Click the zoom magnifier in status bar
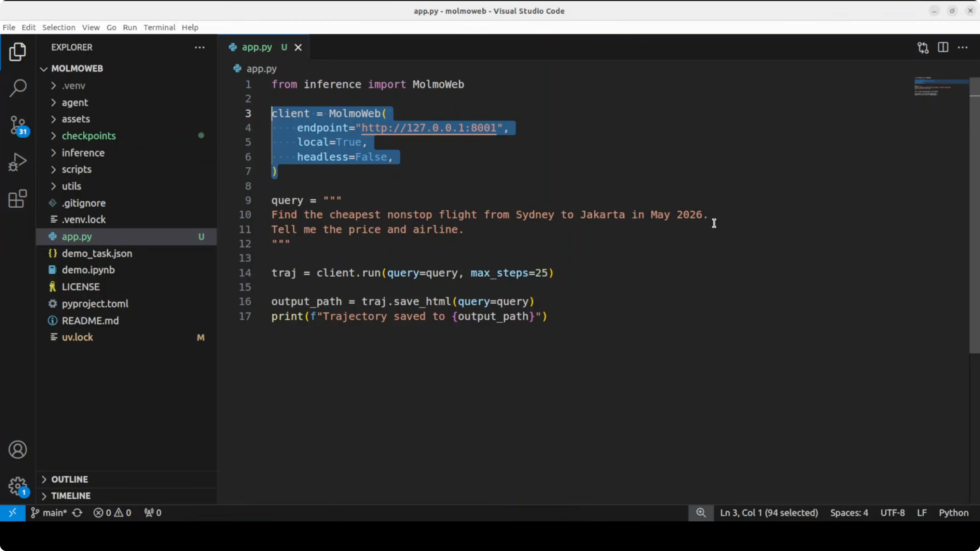Screen dimensions: 980x551 click(x=701, y=513)
